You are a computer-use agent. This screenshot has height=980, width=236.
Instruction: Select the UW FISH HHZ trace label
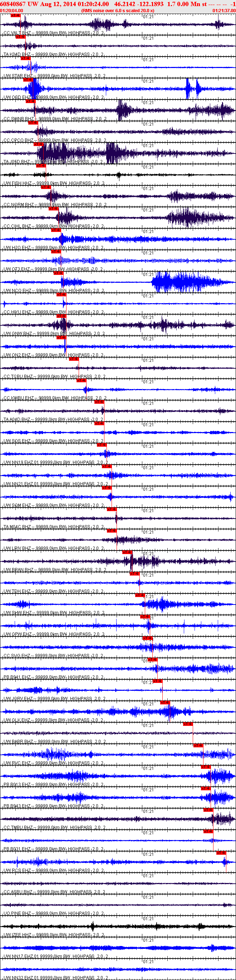[54, 183]
